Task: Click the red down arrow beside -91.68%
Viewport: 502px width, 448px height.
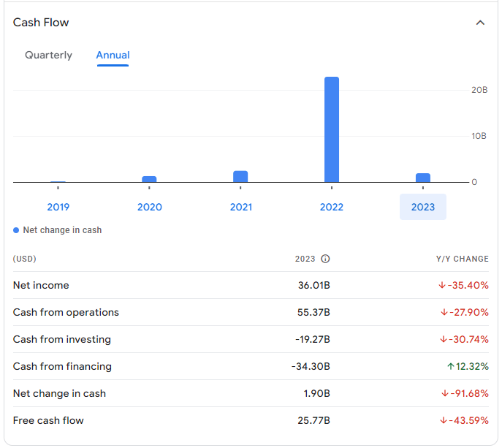Action: click(x=444, y=393)
